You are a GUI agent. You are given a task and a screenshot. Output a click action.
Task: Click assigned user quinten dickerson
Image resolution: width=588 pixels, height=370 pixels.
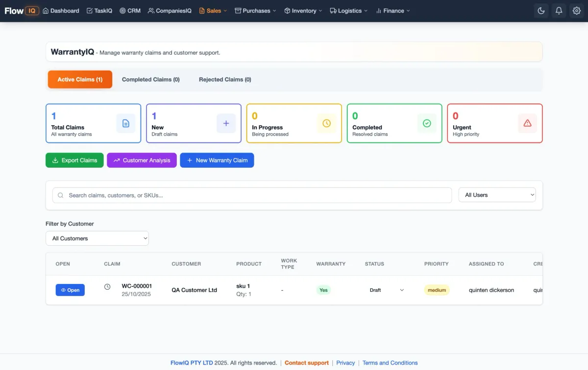click(491, 290)
